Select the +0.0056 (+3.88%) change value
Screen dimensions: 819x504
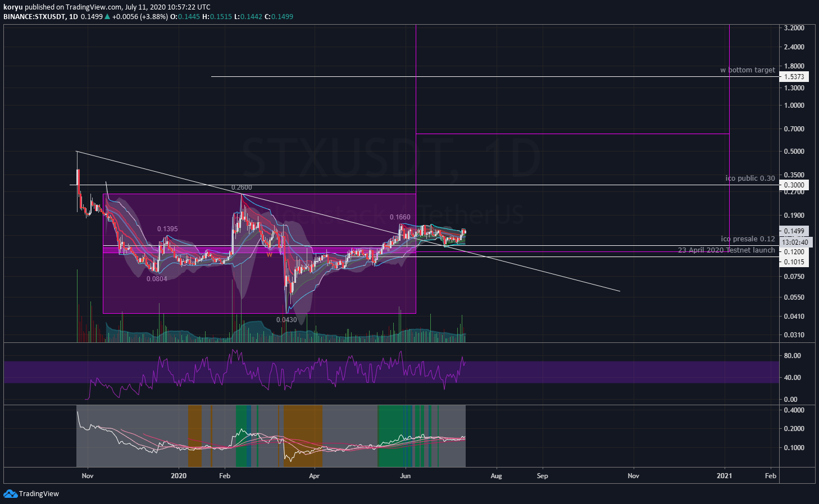click(x=140, y=17)
